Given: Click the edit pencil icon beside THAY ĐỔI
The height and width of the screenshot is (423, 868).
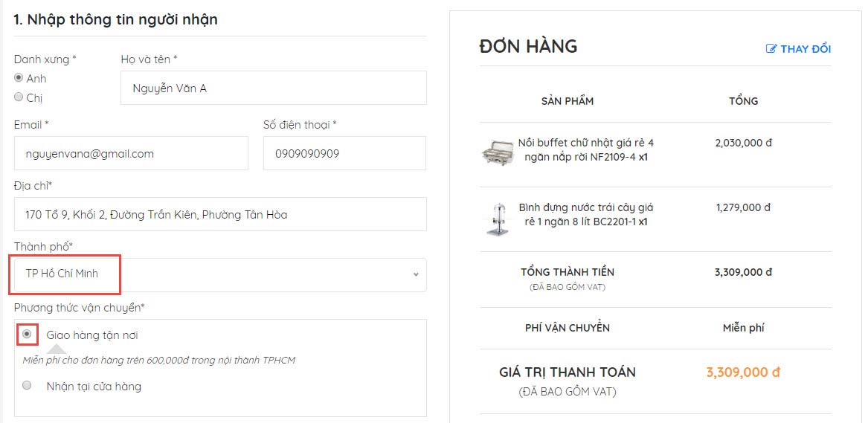Looking at the screenshot, I should click(771, 49).
